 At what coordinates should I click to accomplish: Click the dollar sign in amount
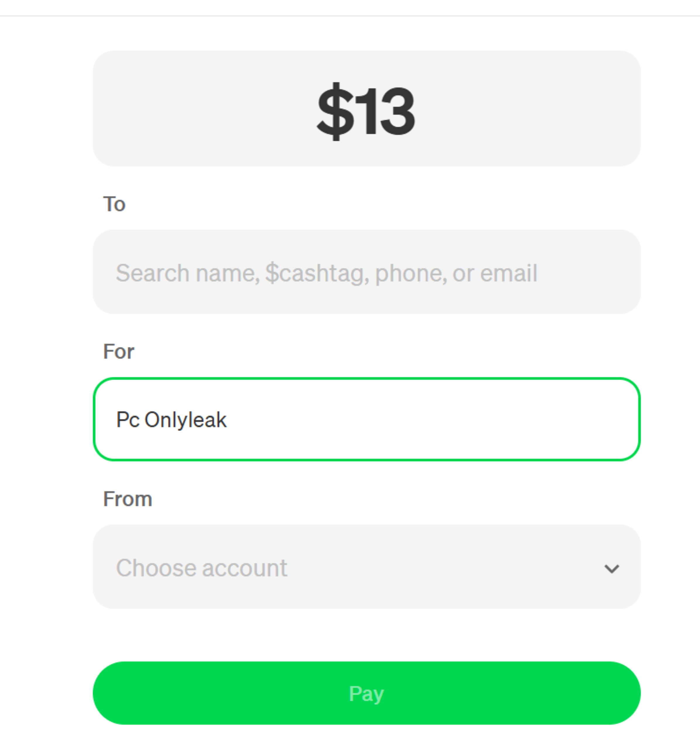[x=336, y=111]
